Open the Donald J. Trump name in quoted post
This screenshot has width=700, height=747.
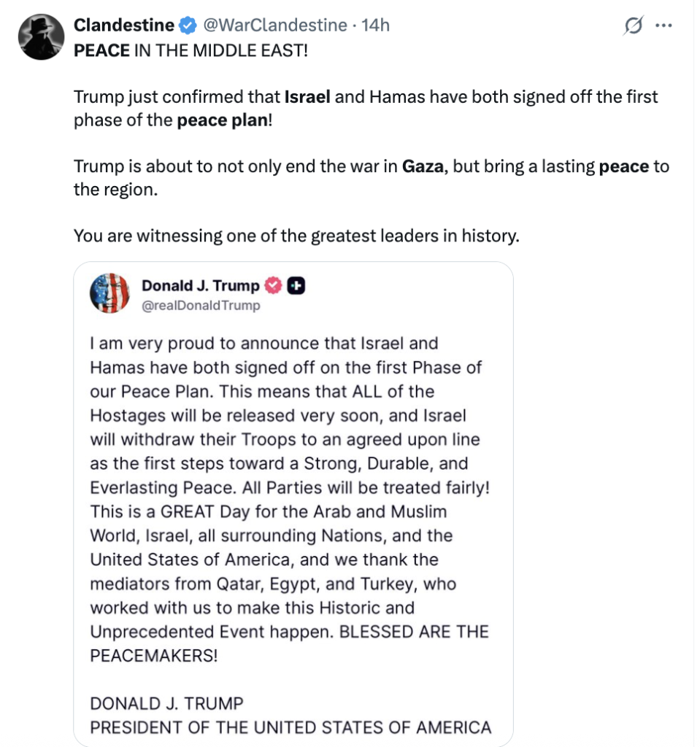tap(201, 286)
